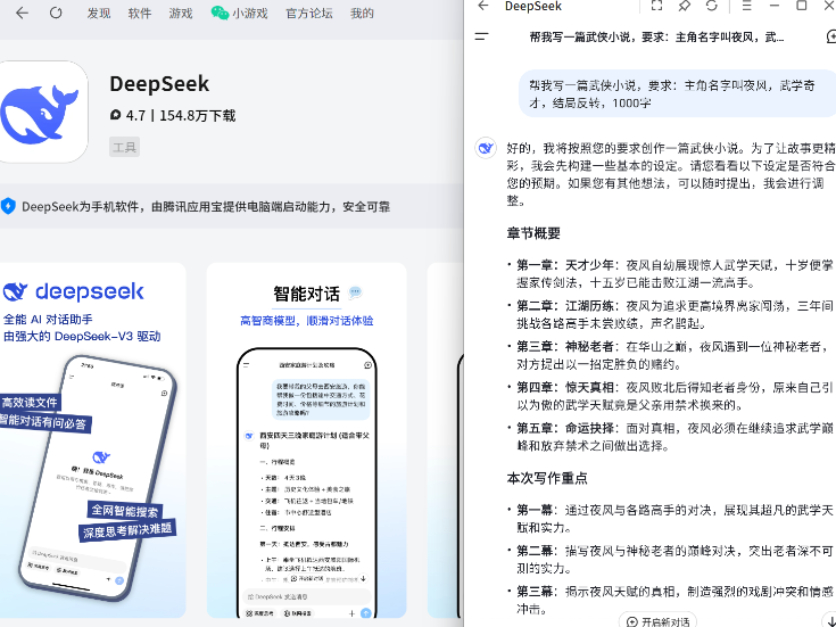
Task: Click the 第二幕 bullet text
Action: pos(674,560)
